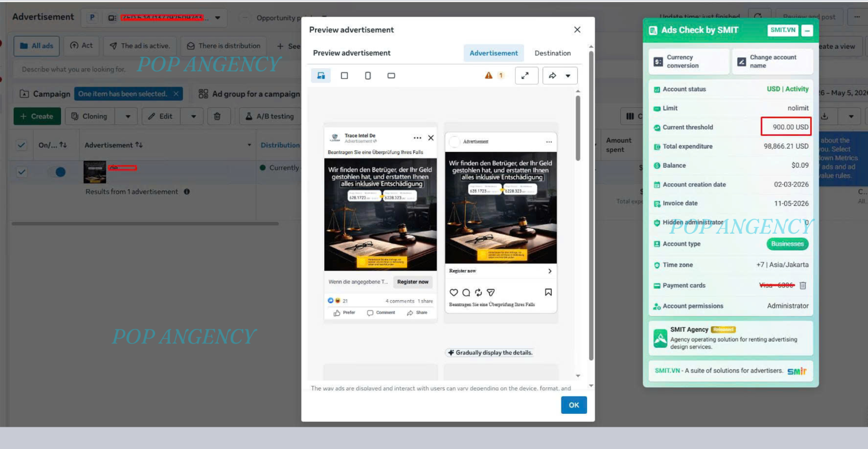Click Gradually display the details
This screenshot has width=868, height=449.
pyautogui.click(x=490, y=353)
